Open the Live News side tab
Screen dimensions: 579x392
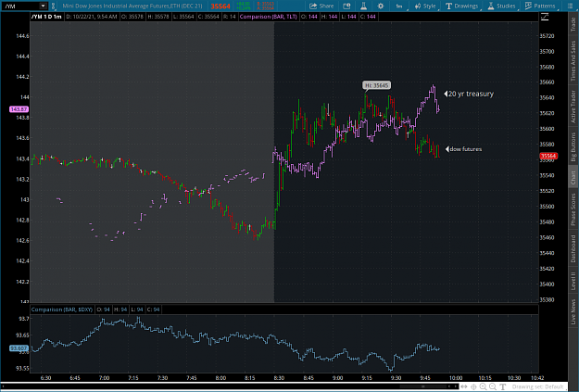point(573,311)
